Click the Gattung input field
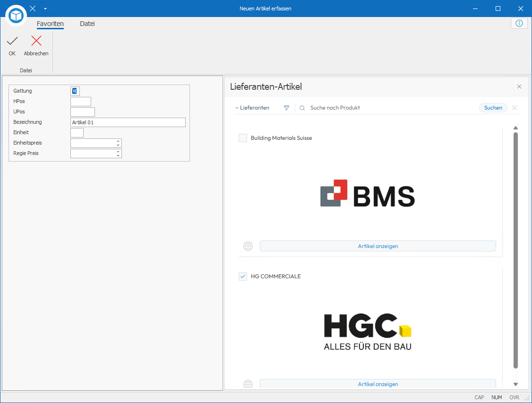 tap(75, 91)
